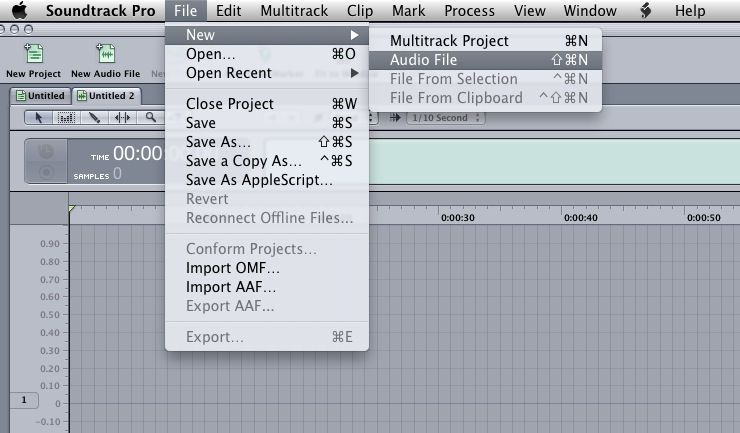Click the samples display mode icon
The height and width of the screenshot is (433, 740).
(x=46, y=172)
